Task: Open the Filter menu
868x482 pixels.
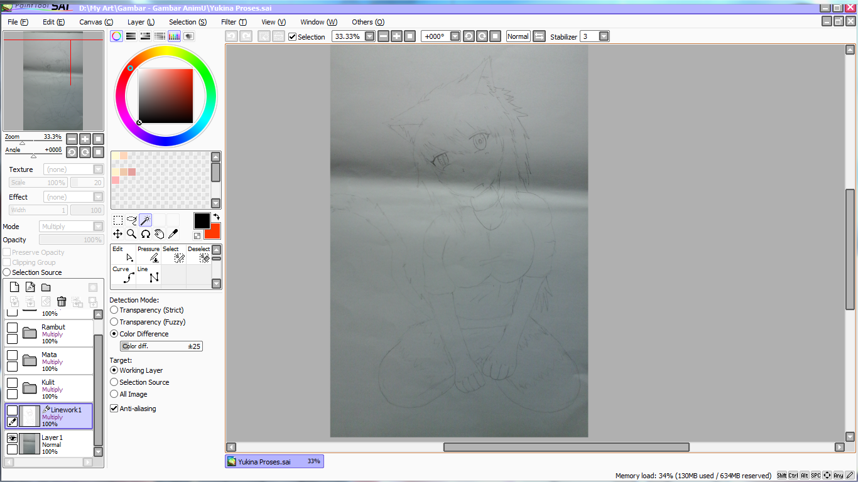Action: coord(234,22)
